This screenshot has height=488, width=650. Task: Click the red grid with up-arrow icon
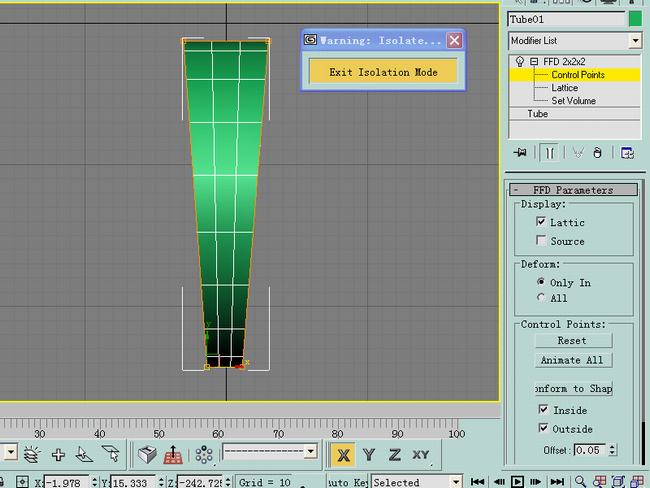173,455
